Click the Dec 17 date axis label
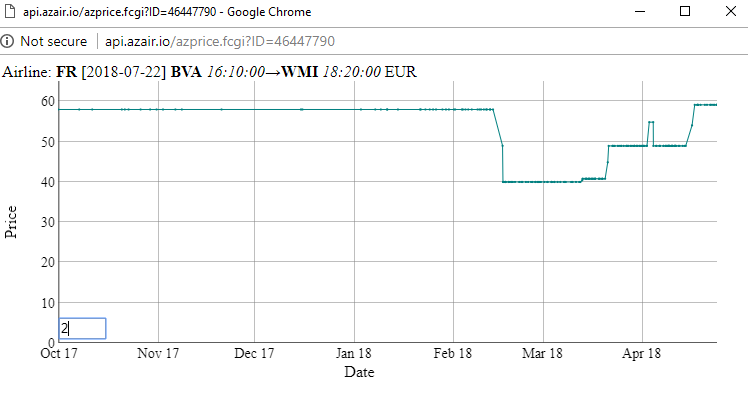This screenshot has width=748, height=396. pos(254,354)
